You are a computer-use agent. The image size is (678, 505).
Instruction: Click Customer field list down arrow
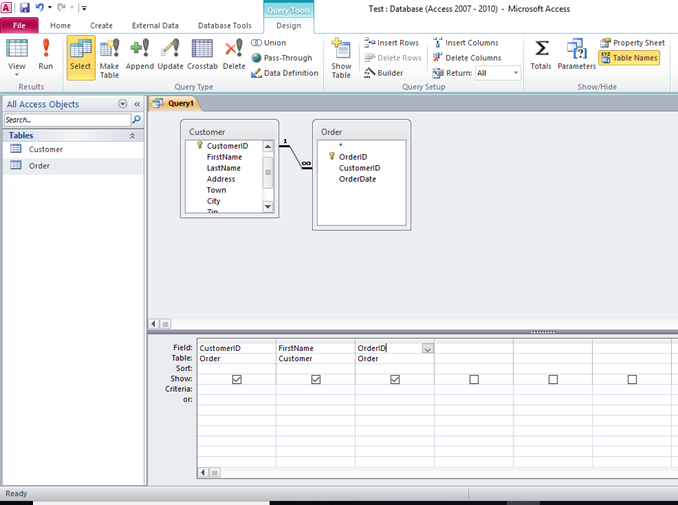268,206
